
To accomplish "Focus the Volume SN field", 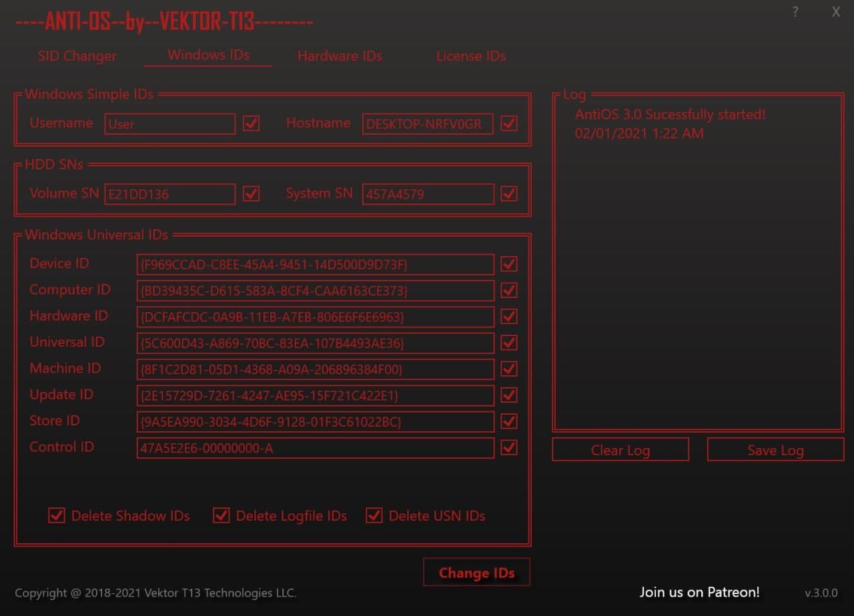I will coord(170,194).
